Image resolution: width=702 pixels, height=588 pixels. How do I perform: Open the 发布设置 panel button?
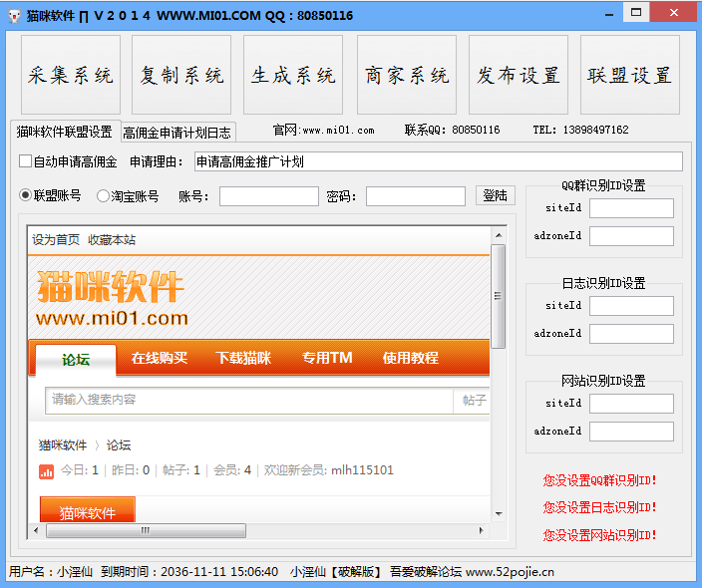pyautogui.click(x=518, y=76)
